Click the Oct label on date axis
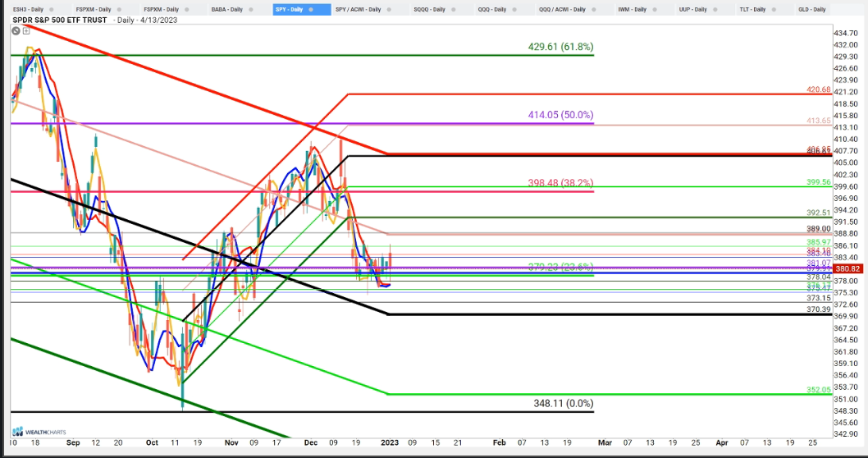 (x=152, y=442)
